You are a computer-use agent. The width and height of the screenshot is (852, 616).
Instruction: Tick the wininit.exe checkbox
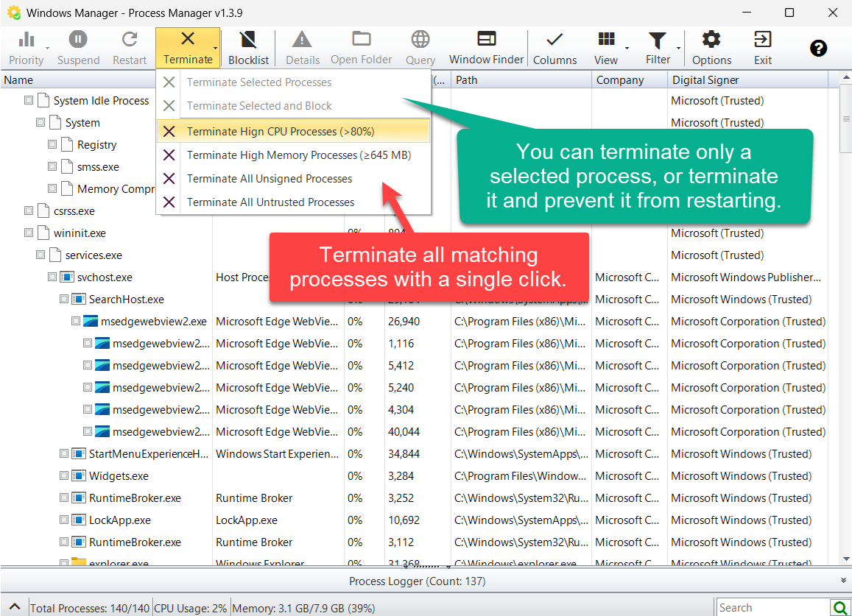[x=29, y=233]
